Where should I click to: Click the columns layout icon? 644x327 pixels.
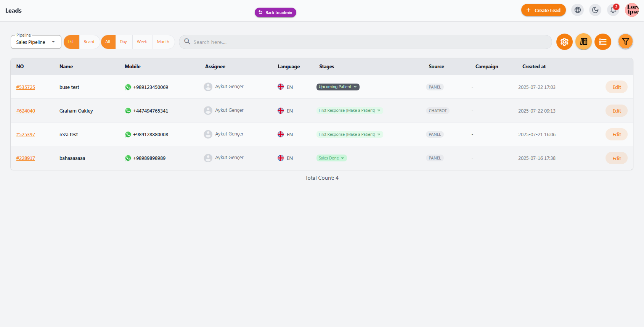click(x=584, y=42)
